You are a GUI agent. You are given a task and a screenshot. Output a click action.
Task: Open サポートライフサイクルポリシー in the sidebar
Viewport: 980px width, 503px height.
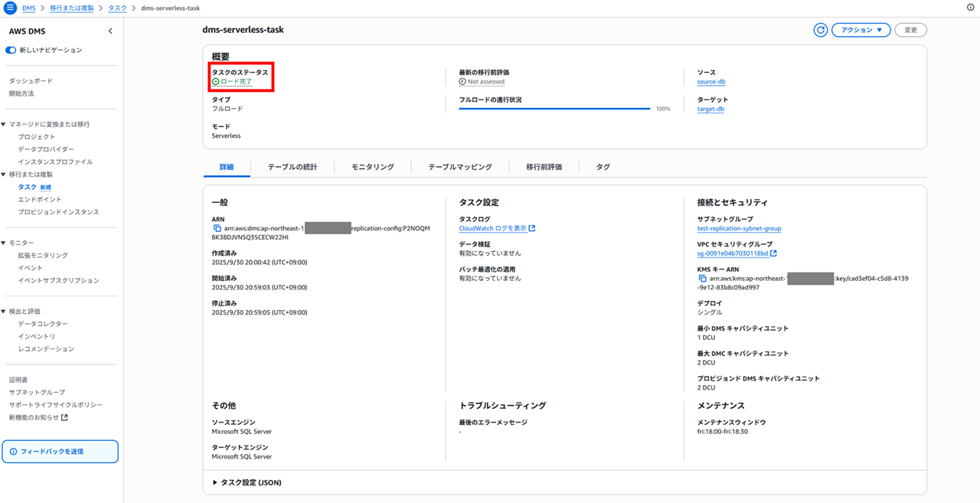tap(55, 404)
